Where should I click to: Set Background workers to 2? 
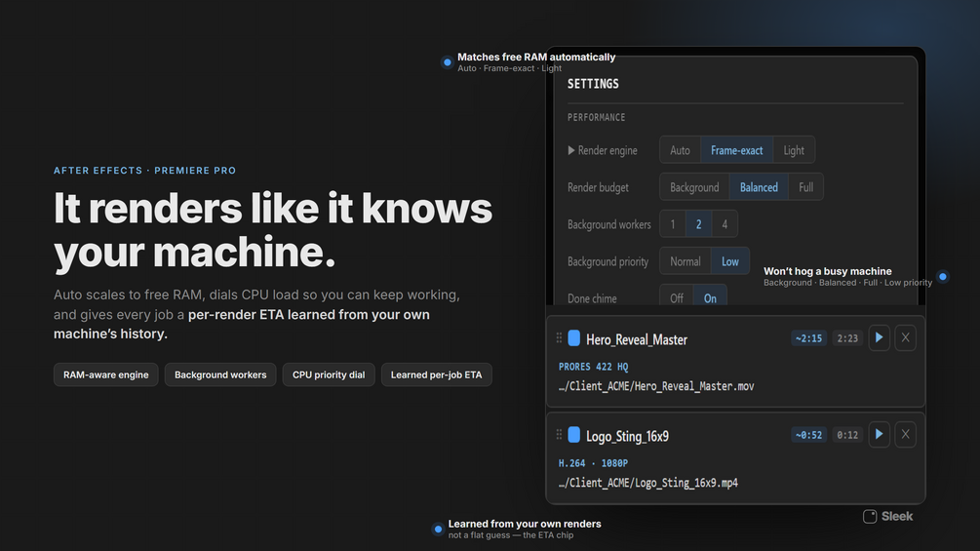pos(699,224)
